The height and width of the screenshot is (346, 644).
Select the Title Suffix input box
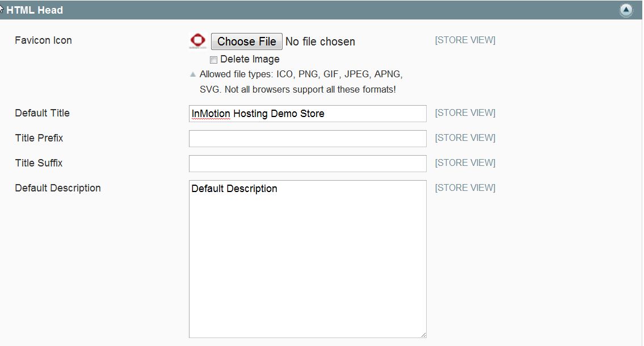click(x=307, y=164)
